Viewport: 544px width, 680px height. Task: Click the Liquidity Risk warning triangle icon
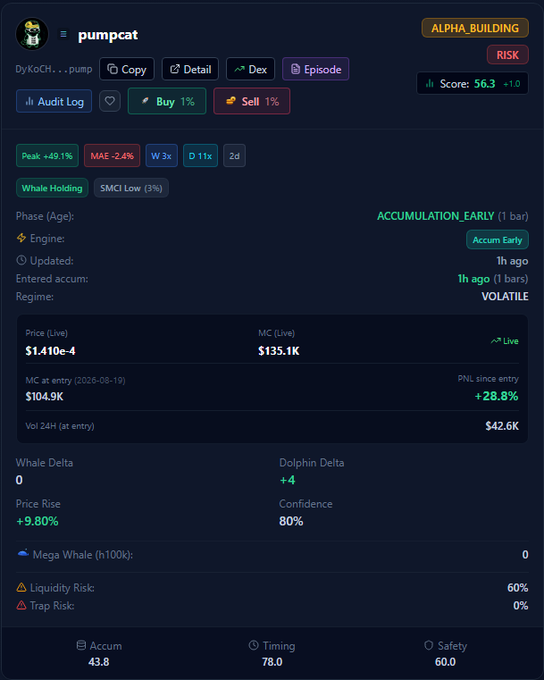click(21, 587)
